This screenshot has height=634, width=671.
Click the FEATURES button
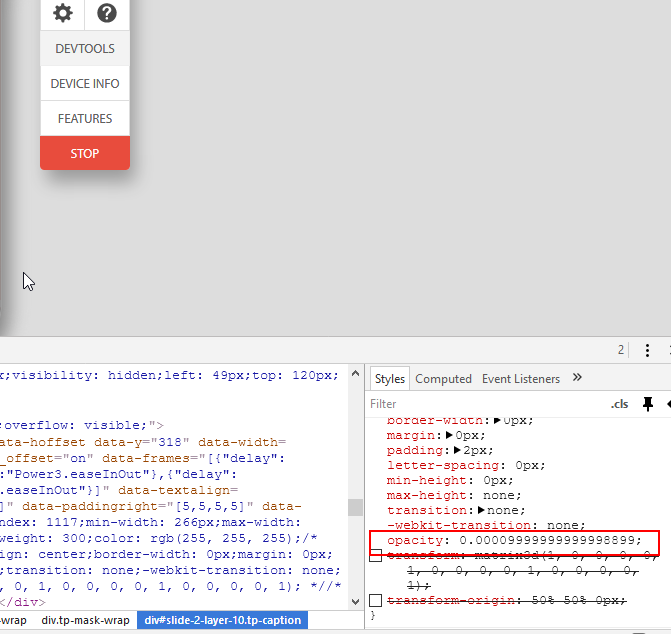point(85,119)
